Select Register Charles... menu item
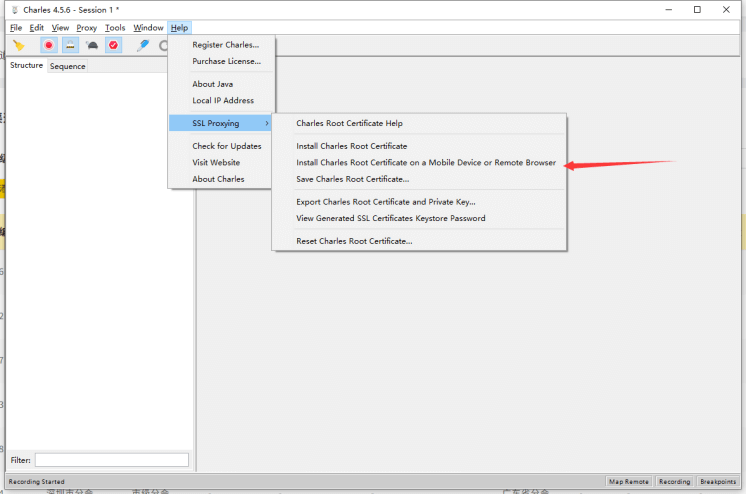Image resolution: width=746 pixels, height=494 pixels. [x=226, y=45]
